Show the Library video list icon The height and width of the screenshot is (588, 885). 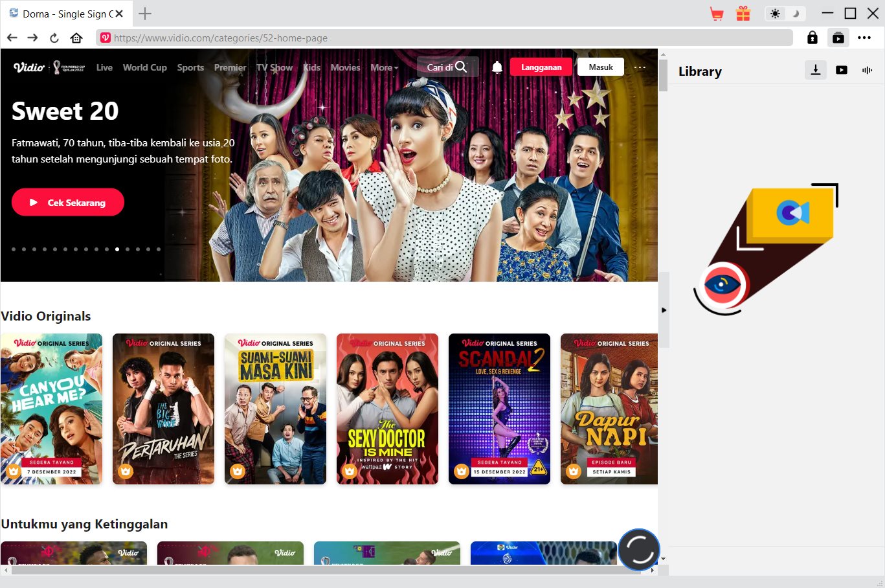tap(842, 70)
